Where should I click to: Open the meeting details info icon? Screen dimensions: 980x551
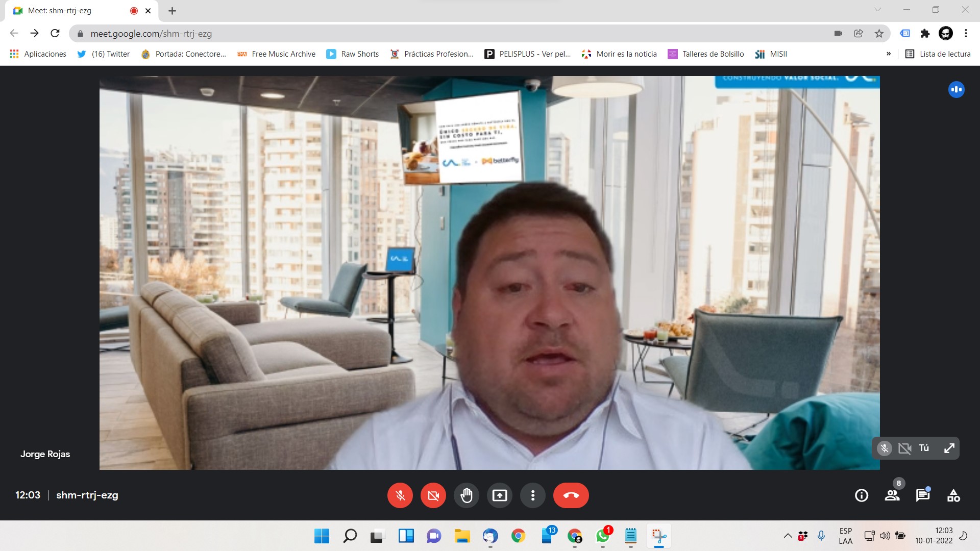[x=862, y=495]
